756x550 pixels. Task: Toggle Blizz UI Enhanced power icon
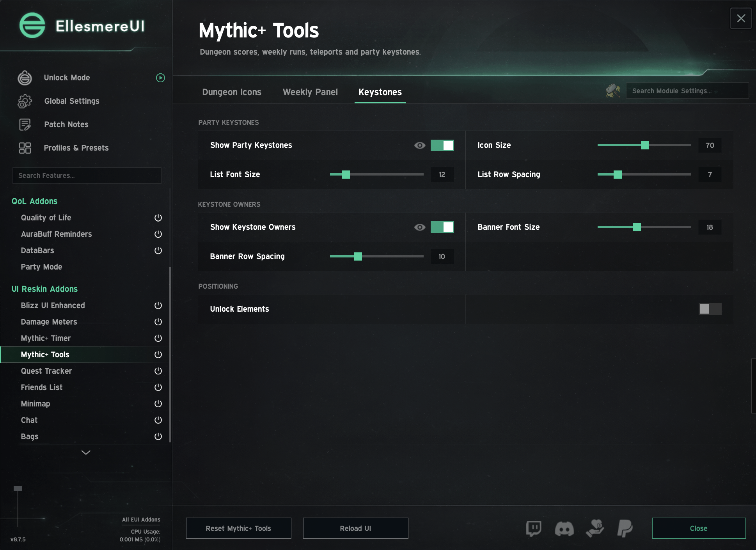point(158,305)
